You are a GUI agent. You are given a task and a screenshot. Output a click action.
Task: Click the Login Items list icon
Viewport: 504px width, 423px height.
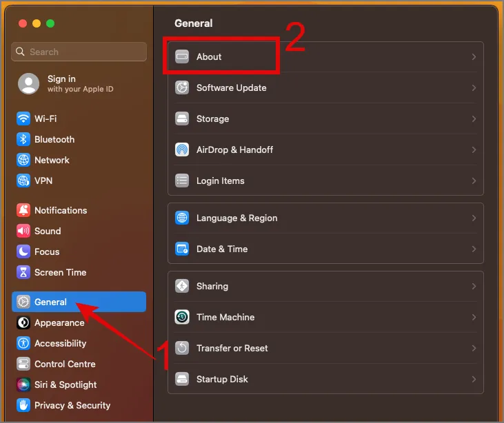(x=182, y=180)
